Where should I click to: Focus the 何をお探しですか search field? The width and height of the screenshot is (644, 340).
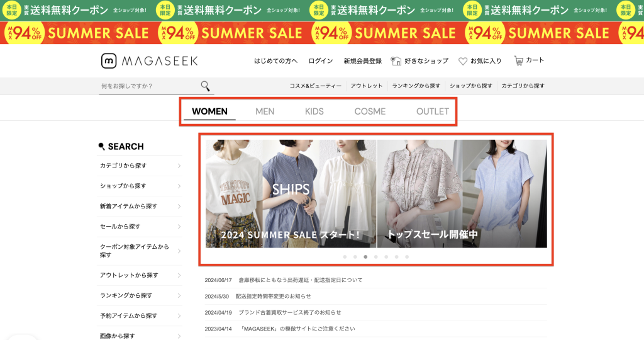pos(150,86)
